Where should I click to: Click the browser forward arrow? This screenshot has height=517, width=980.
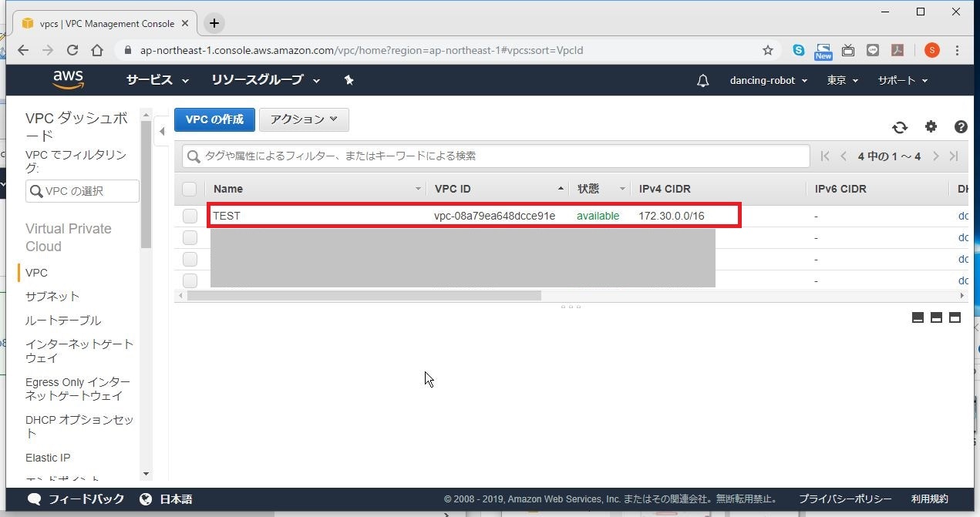48,50
